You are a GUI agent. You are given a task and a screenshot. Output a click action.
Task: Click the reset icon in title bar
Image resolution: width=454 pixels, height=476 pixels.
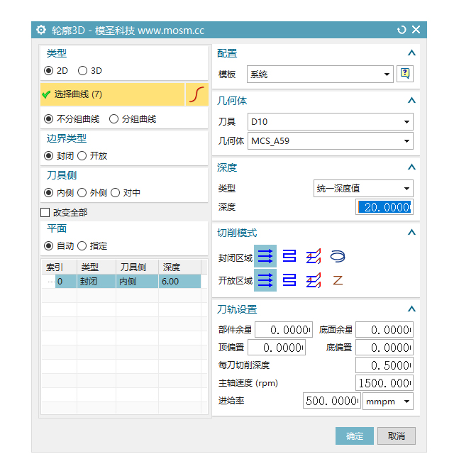click(x=402, y=30)
